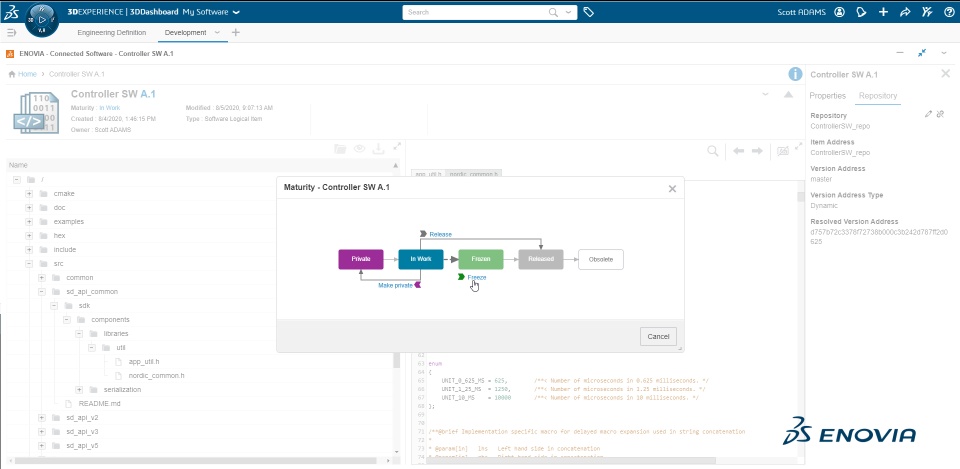Image resolution: width=960 pixels, height=469 pixels.
Task: Click the download icon in the file tree toolbar
Action: 378,149
